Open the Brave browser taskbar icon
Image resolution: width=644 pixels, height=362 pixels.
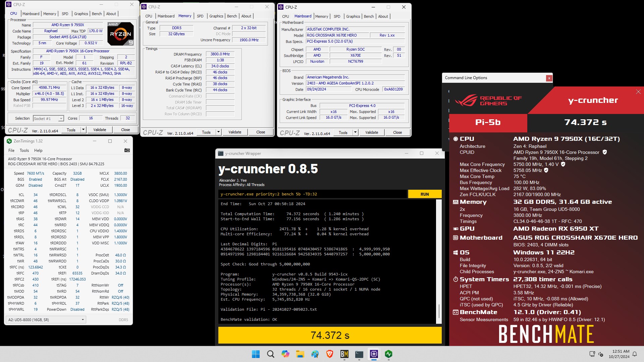329,354
